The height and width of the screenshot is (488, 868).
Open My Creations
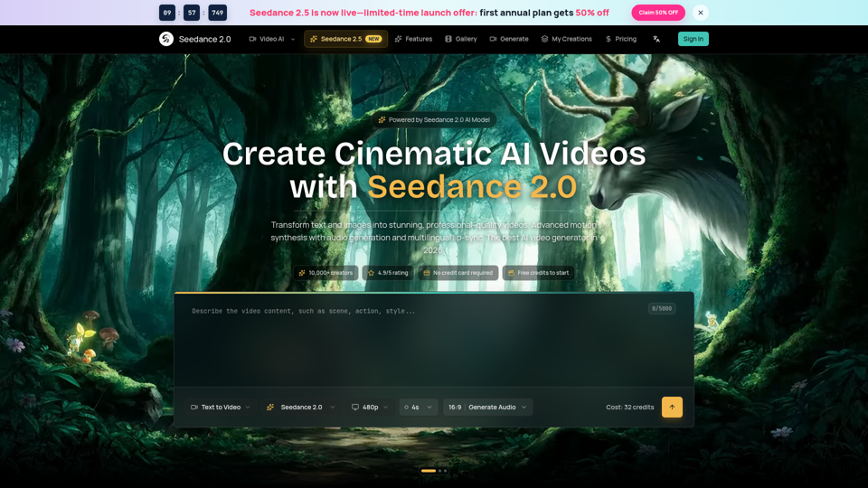(566, 39)
